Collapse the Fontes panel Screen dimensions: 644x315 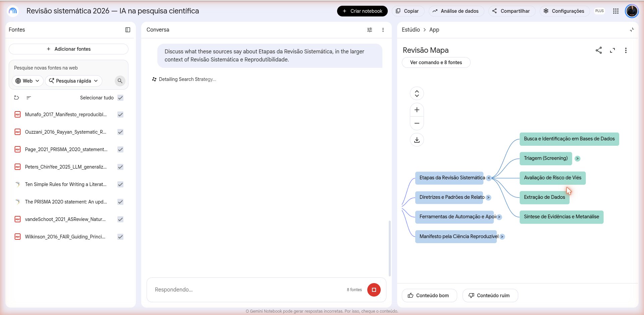[128, 30]
